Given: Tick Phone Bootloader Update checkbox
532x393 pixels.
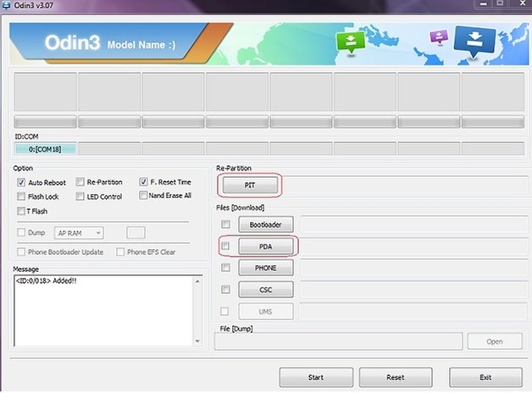Looking at the screenshot, I should [x=21, y=252].
